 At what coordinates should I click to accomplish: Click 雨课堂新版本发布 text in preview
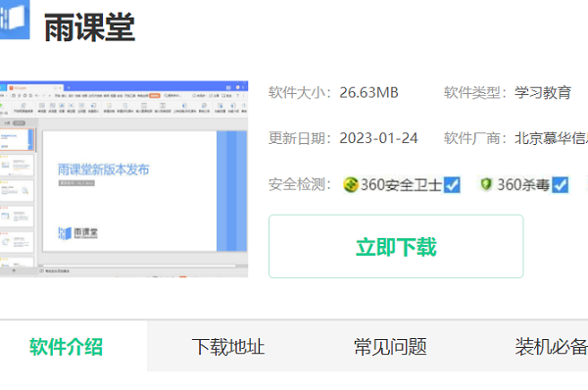click(x=104, y=170)
